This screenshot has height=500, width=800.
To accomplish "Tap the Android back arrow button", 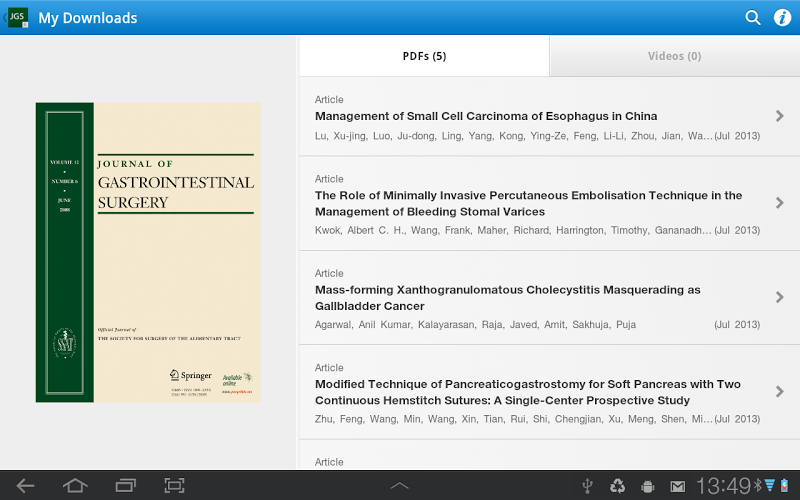I will point(25,485).
